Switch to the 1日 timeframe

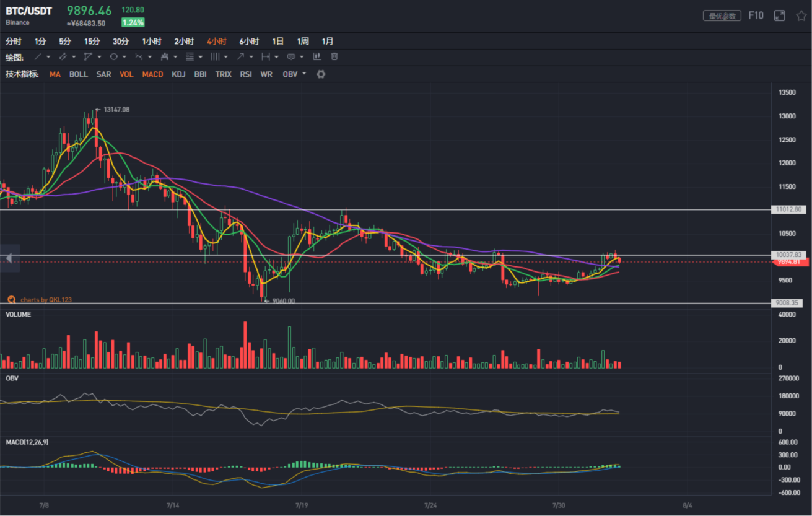[278, 42]
